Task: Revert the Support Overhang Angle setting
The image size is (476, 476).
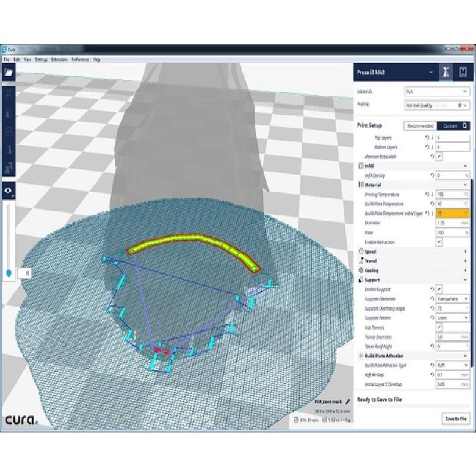Action: click(x=432, y=308)
